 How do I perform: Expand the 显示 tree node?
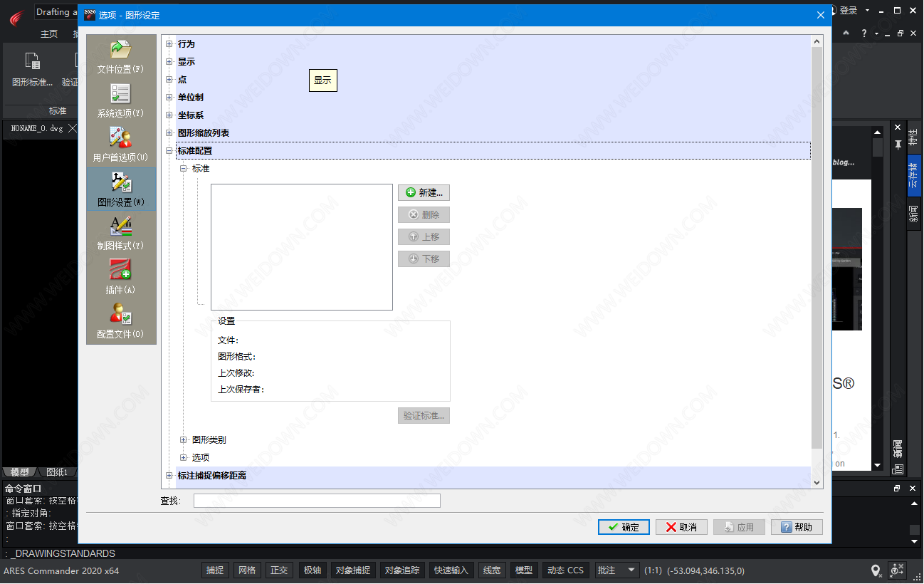click(169, 62)
